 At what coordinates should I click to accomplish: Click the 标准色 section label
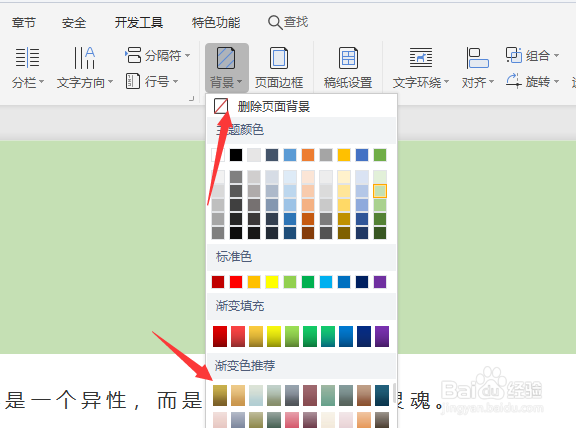coord(234,256)
